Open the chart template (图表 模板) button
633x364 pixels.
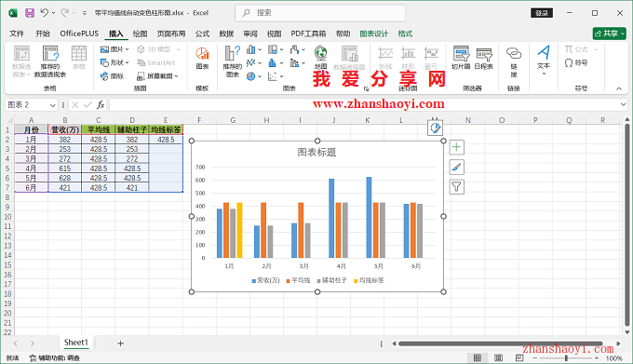coord(202,59)
